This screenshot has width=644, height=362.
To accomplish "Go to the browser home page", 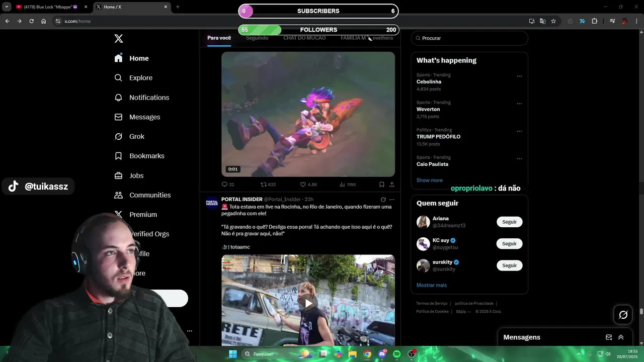I will pyautogui.click(x=43, y=21).
